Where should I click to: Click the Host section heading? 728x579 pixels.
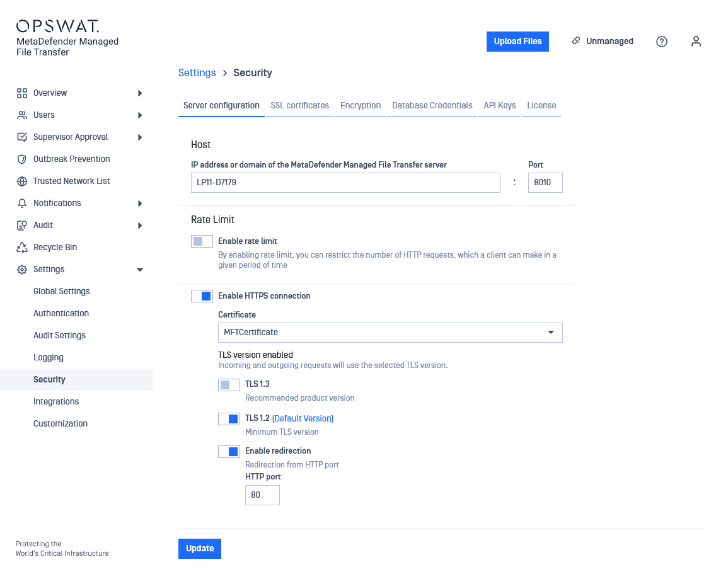(200, 145)
